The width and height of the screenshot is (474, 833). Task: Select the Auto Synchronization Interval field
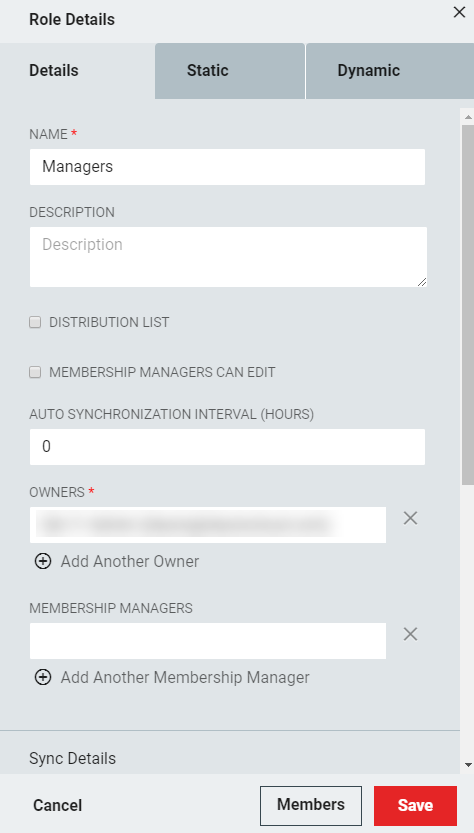(227, 447)
